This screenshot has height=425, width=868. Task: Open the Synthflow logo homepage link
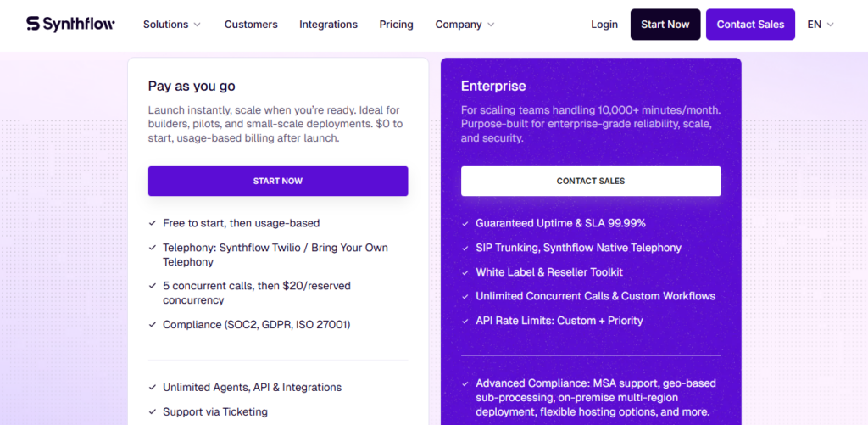tap(70, 24)
